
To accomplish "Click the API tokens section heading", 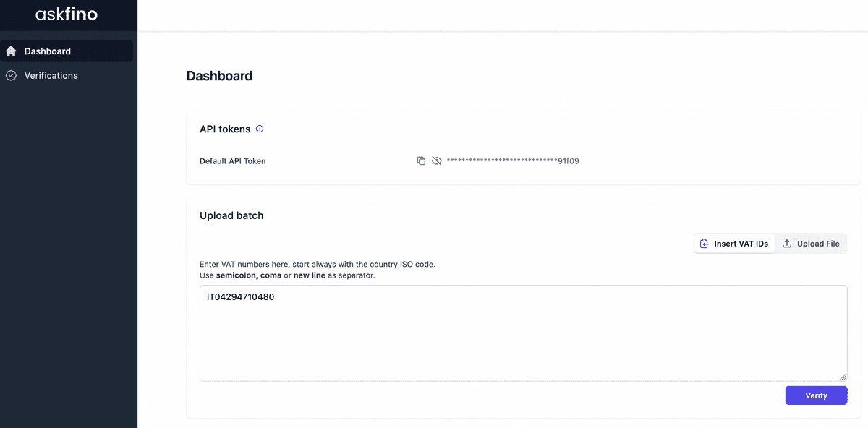I will [x=225, y=129].
